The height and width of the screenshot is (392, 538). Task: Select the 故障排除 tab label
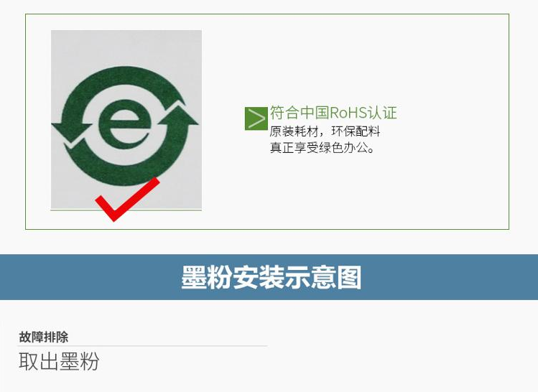pyautogui.click(x=44, y=337)
